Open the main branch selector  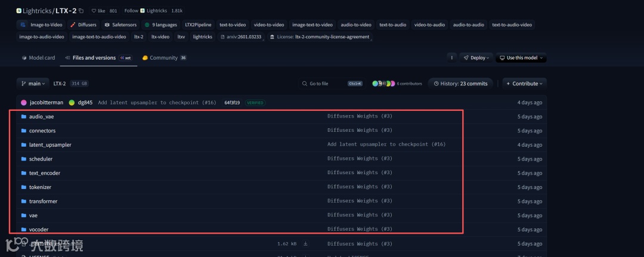click(33, 83)
